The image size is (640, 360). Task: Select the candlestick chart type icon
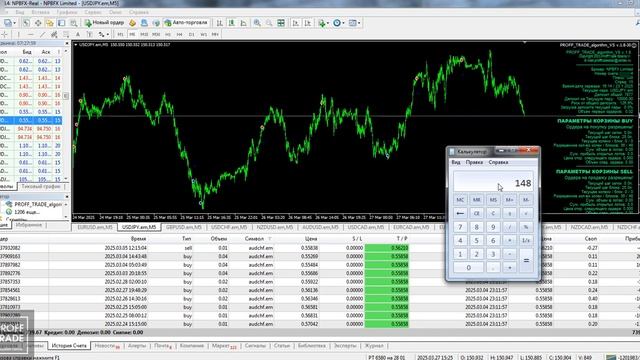231,23
